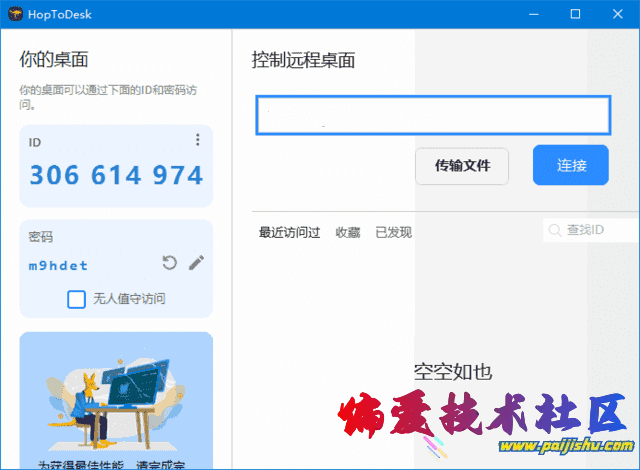Viewport: 640px width, 470px height.
Task: Open the ID card three-dot menu
Action: [198, 140]
